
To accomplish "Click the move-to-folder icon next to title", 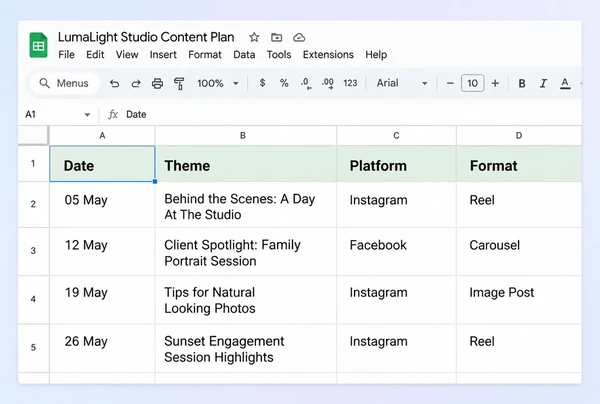I will [276, 37].
